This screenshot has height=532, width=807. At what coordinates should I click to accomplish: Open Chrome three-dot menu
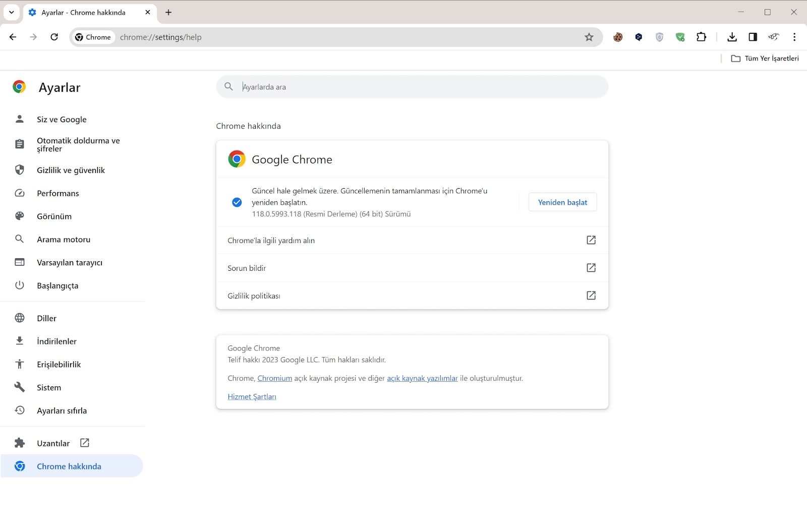click(x=794, y=37)
